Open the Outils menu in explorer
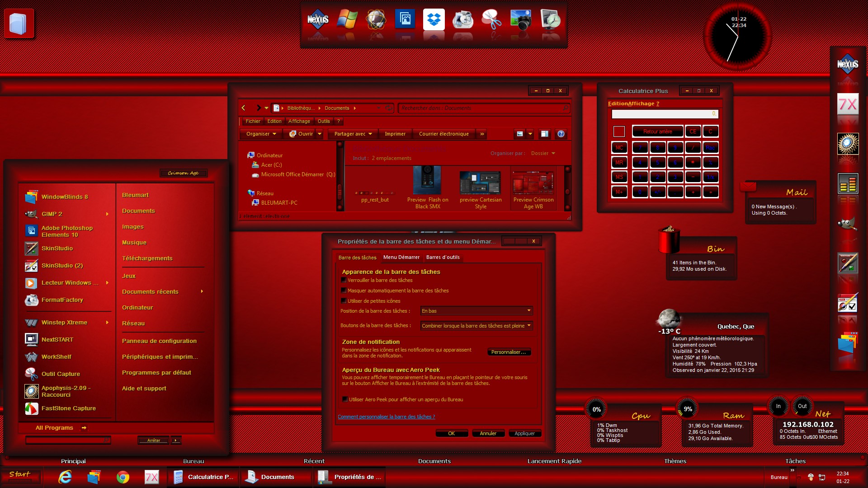 click(x=324, y=121)
